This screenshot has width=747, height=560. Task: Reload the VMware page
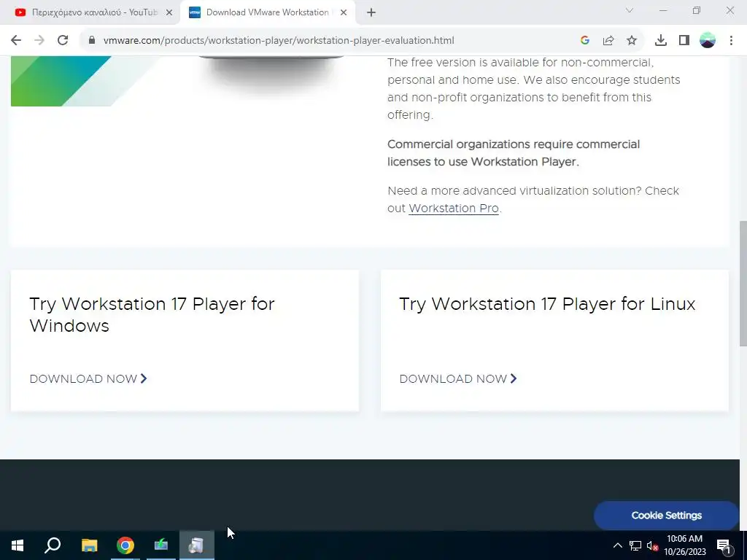[63, 41]
